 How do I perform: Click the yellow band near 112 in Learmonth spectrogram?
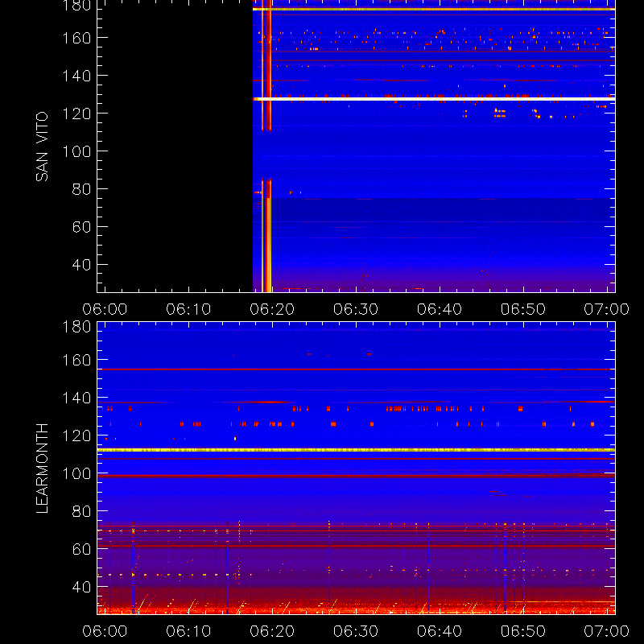click(x=356, y=450)
